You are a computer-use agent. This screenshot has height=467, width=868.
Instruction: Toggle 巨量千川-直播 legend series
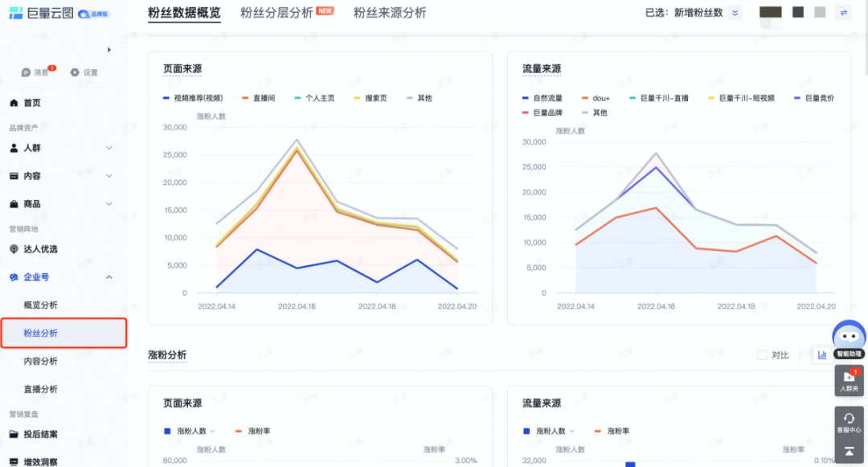pos(659,98)
